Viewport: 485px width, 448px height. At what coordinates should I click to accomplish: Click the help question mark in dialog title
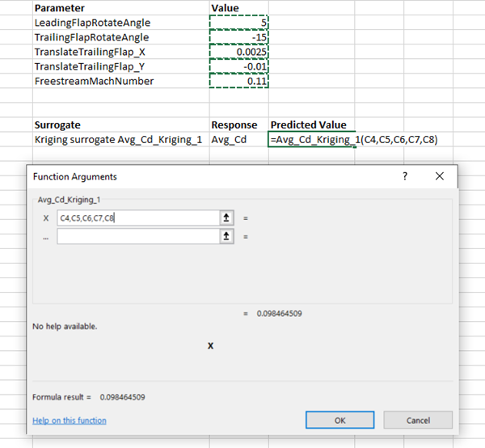[405, 176]
